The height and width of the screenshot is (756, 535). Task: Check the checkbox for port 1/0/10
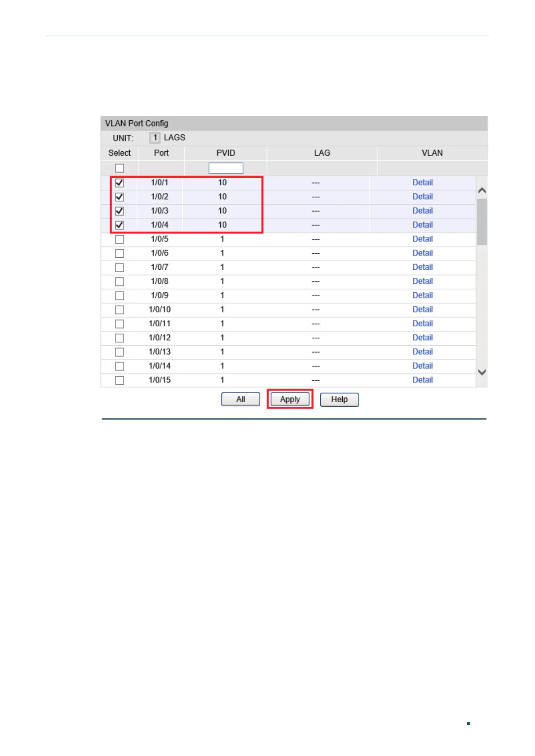[119, 310]
